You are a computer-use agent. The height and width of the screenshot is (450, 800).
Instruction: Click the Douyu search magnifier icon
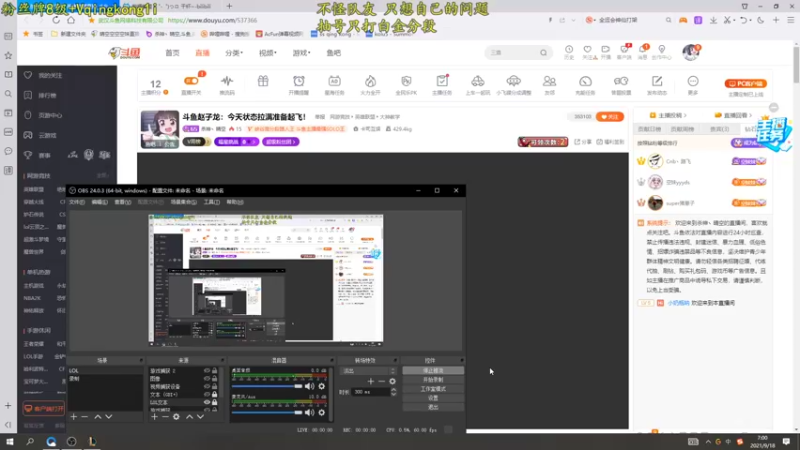(543, 53)
